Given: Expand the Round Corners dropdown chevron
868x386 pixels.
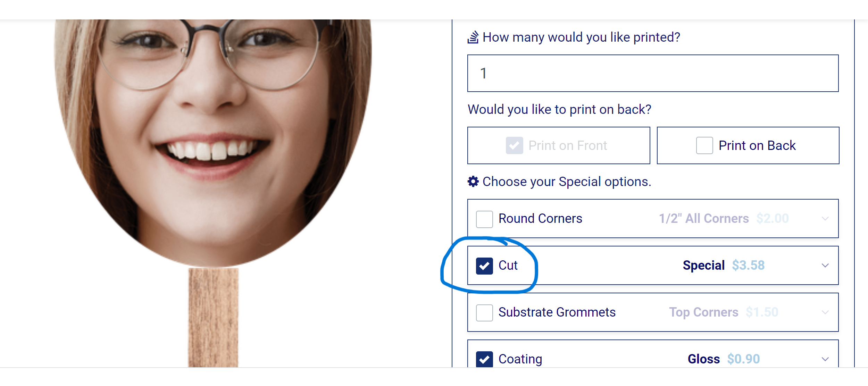Looking at the screenshot, I should click(825, 219).
